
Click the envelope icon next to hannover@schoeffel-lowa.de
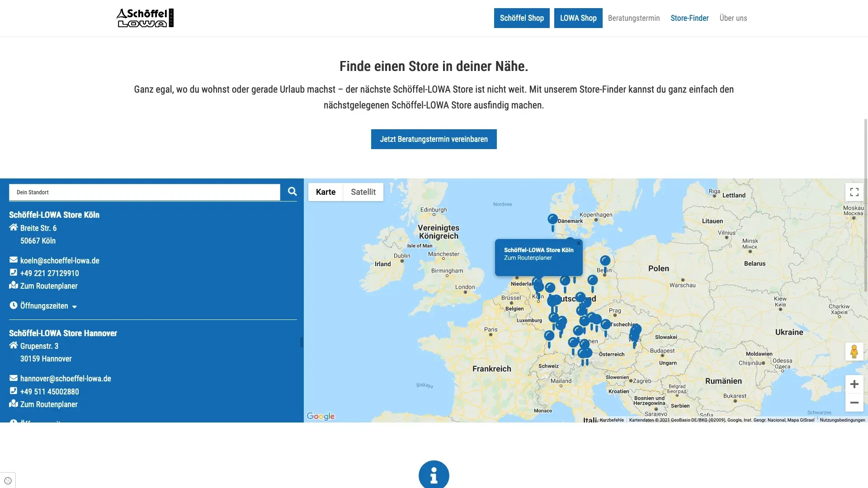14,378
